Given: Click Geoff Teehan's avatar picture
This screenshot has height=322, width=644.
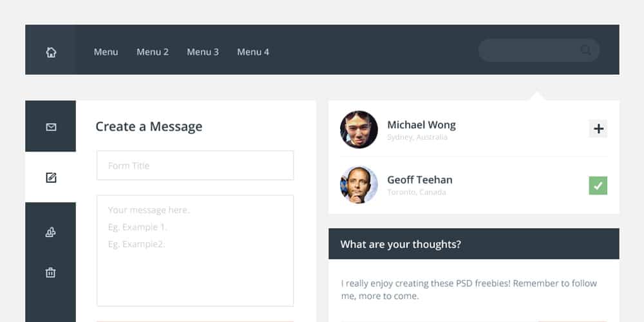Looking at the screenshot, I should click(x=359, y=185).
